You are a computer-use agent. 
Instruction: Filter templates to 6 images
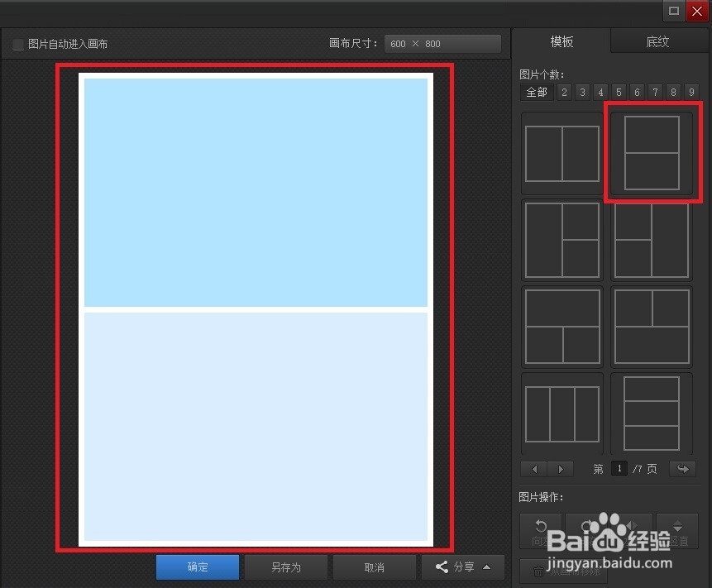click(637, 92)
